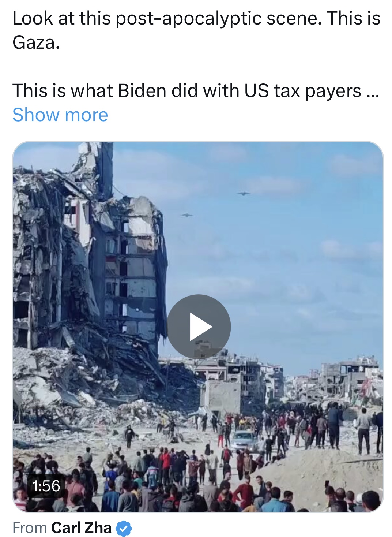Expand the post with Show more

coord(60,115)
